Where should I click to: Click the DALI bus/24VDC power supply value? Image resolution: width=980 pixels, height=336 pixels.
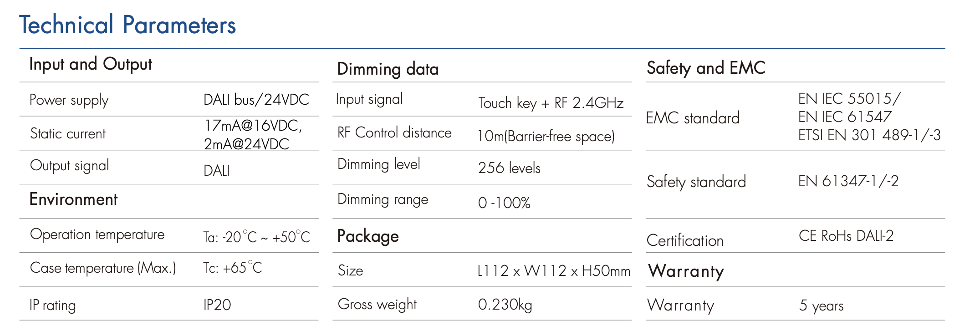[256, 100]
